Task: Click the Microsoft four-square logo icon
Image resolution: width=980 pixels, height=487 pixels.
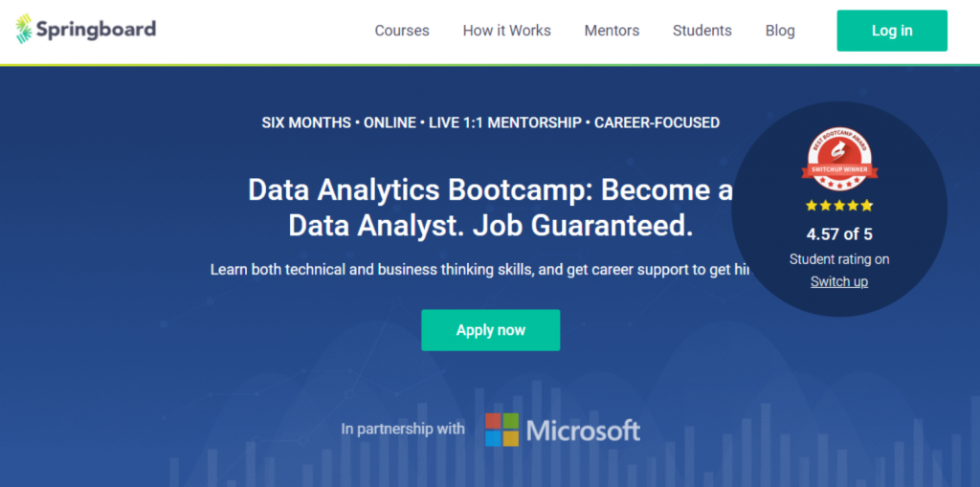Action: point(501,430)
